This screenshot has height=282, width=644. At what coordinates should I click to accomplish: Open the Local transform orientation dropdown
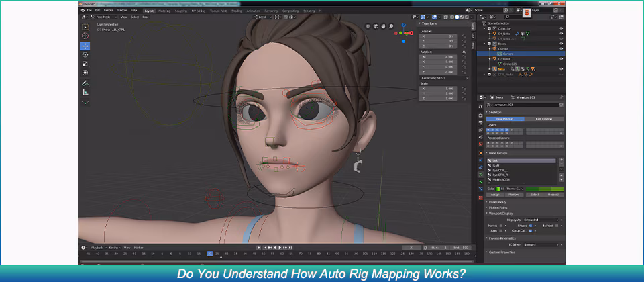[262, 17]
